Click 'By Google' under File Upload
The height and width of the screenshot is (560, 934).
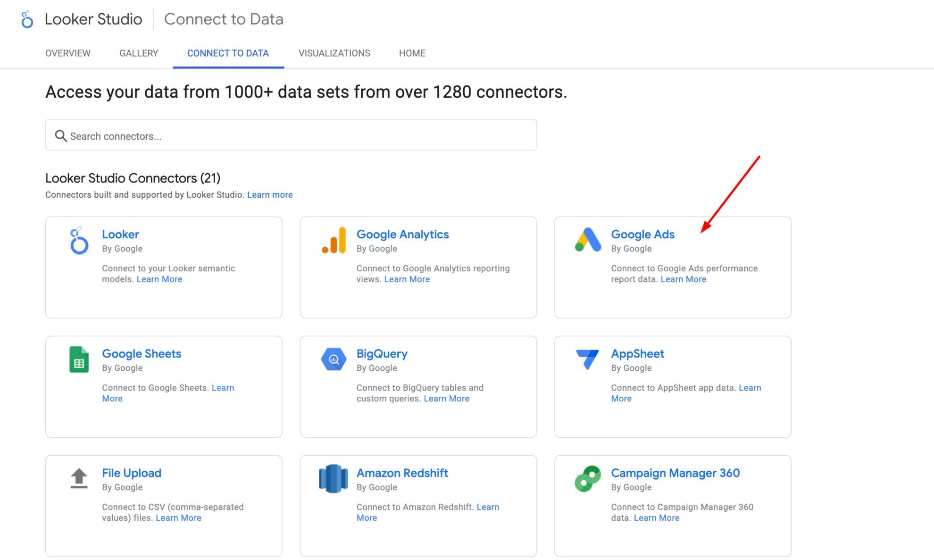(x=122, y=487)
